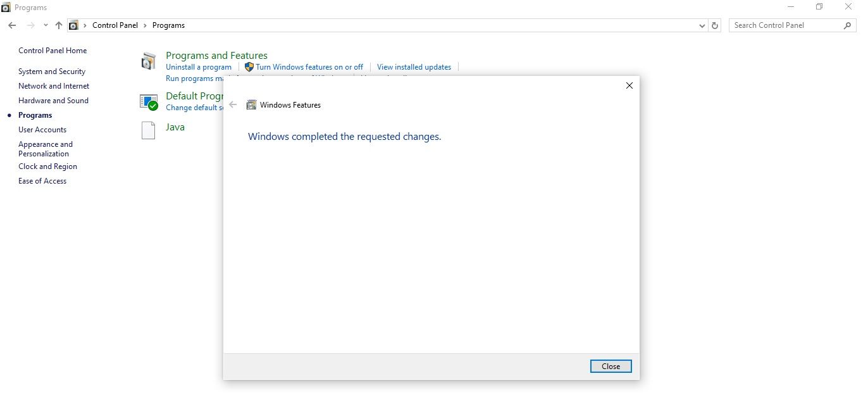Click the Windows Features dialog header icon

coord(251,104)
